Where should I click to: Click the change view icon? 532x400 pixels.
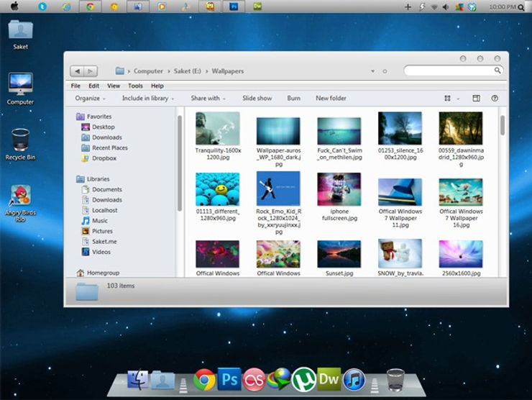447,98
